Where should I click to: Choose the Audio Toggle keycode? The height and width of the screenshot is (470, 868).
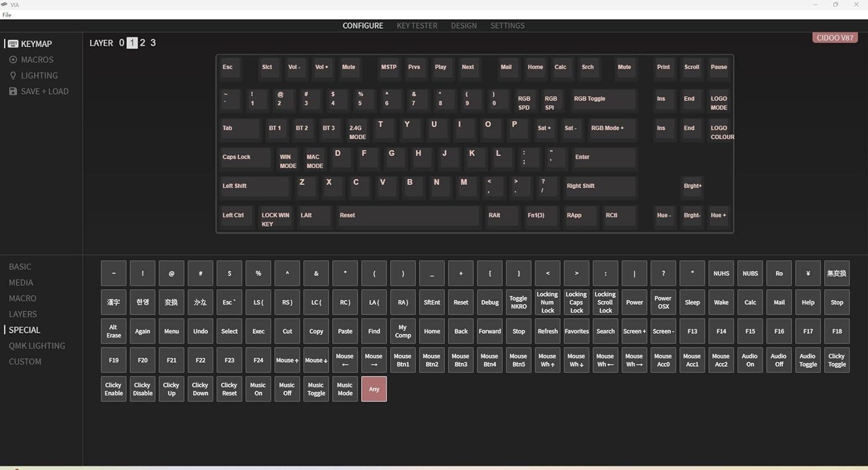808,360
